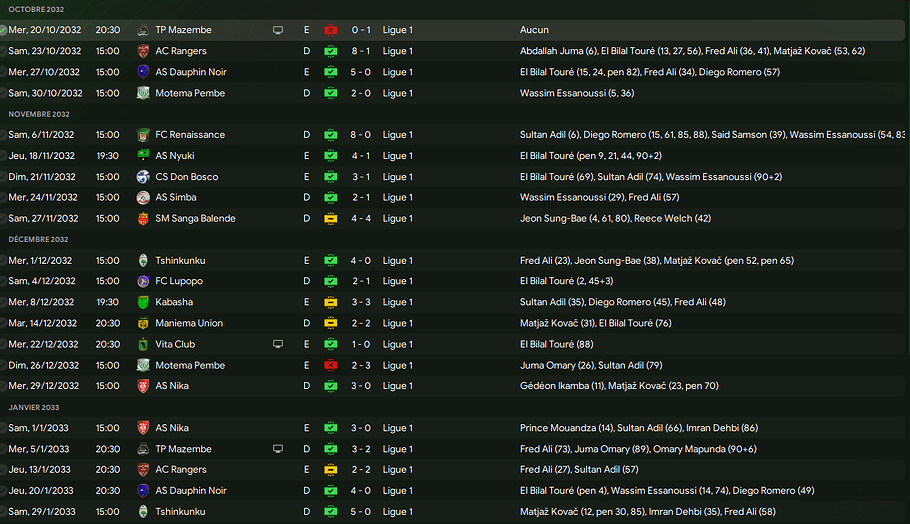
Task: Open the SM Sanga Balende team link
Action: click(x=194, y=219)
